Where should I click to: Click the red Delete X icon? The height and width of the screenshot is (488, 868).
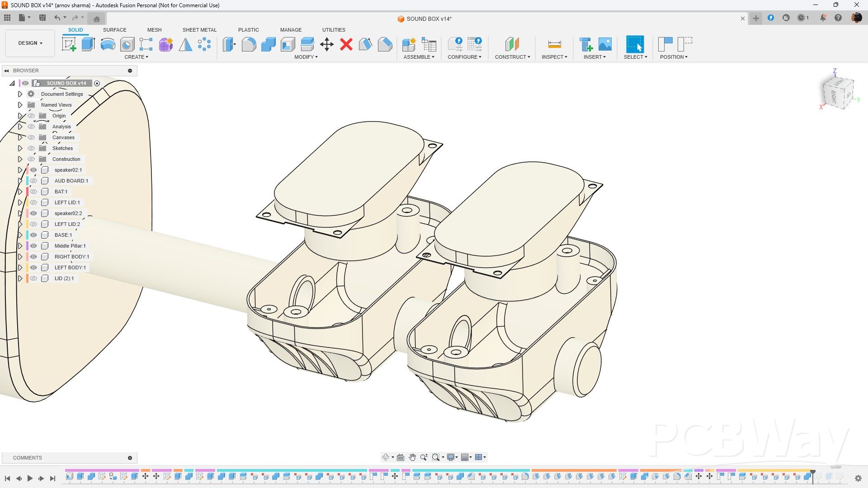coord(346,44)
